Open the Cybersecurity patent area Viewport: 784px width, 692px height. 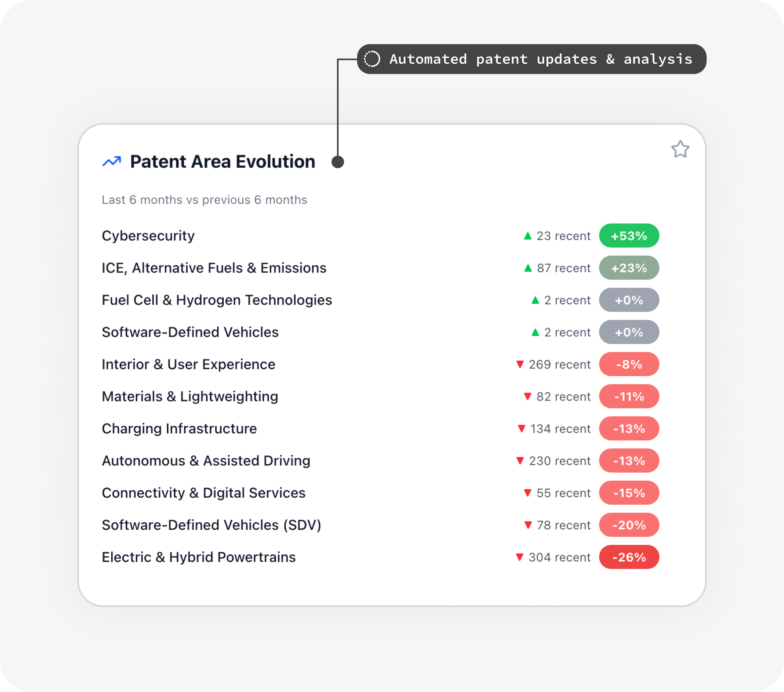point(148,236)
